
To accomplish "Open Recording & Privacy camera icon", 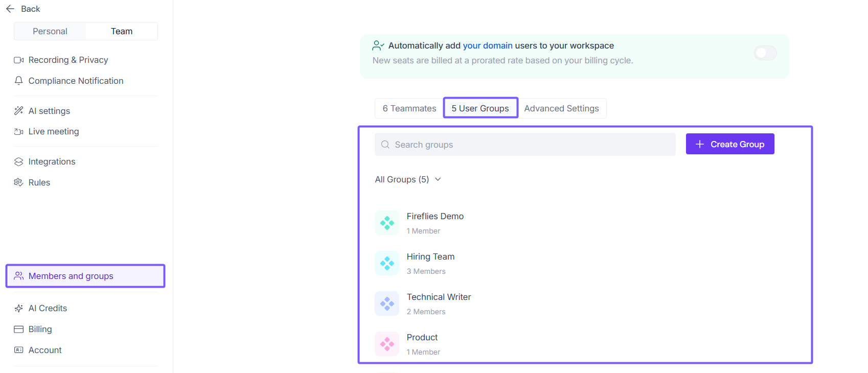I will point(19,60).
